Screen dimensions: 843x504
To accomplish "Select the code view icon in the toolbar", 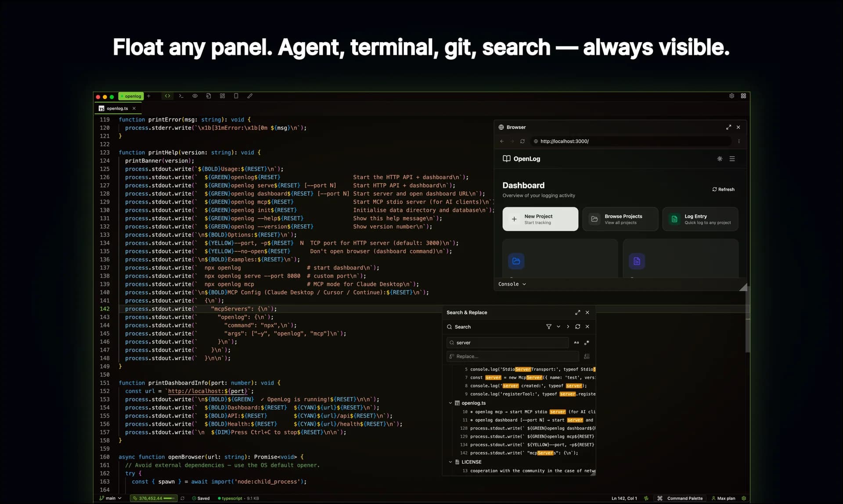I will pos(167,96).
